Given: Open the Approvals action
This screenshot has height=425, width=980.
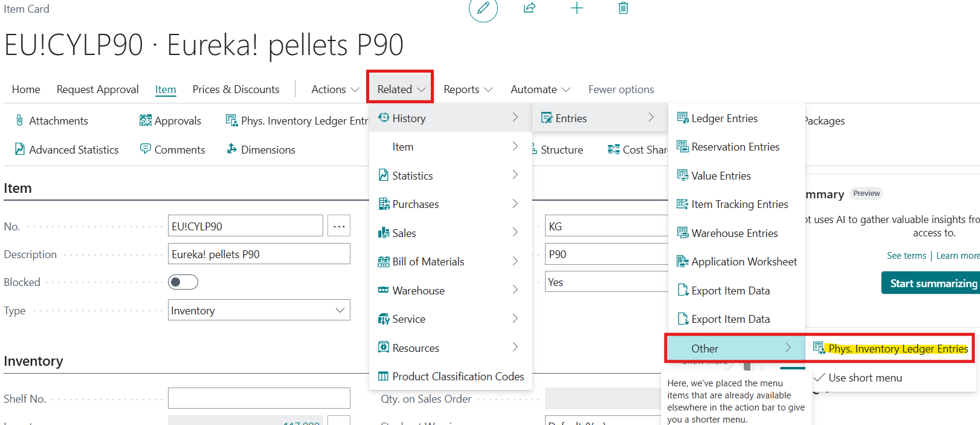Looking at the screenshot, I should [170, 120].
